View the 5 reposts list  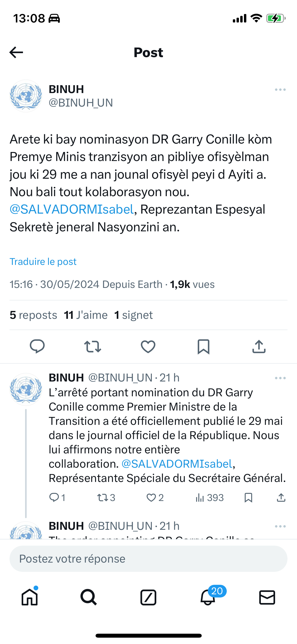click(33, 315)
